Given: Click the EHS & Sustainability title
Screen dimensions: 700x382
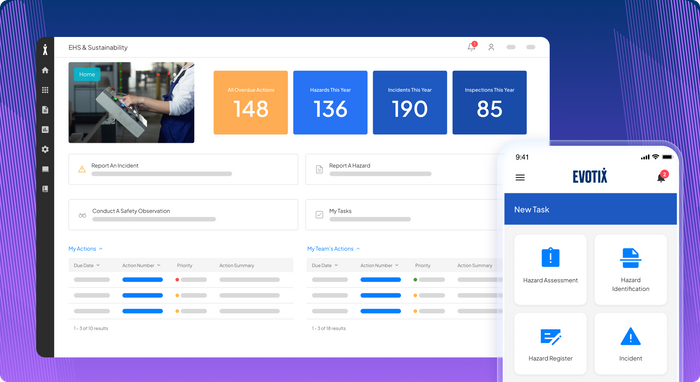Looking at the screenshot, I should (98, 47).
